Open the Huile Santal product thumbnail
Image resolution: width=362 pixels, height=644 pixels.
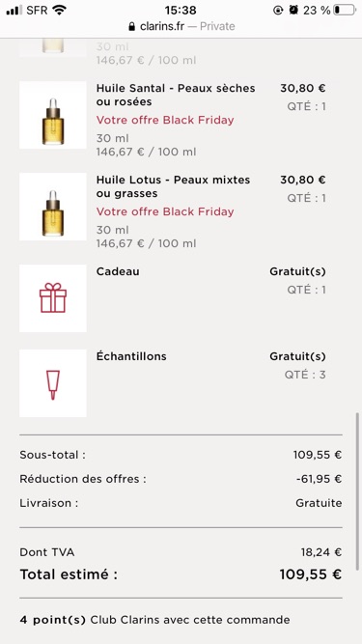(53, 115)
